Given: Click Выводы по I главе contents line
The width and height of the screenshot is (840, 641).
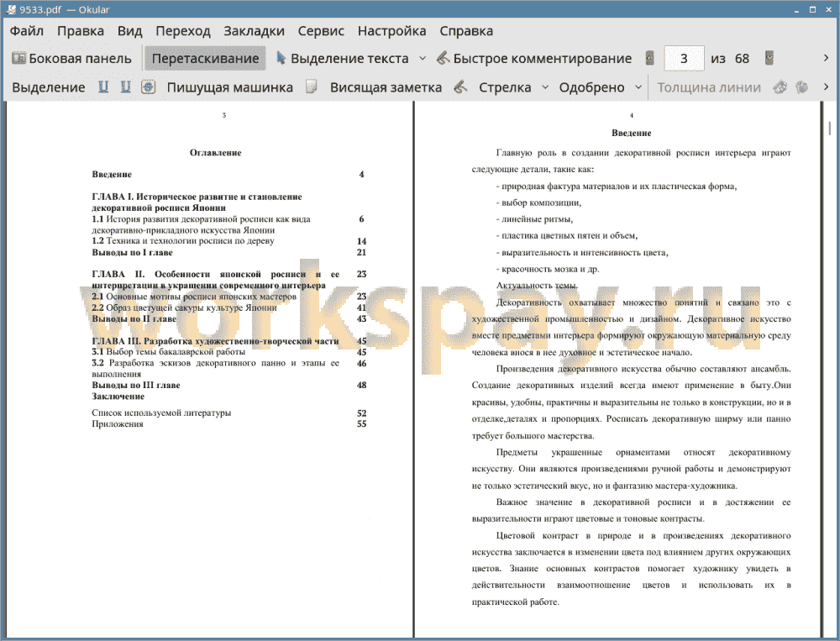Looking at the screenshot, I should click(x=132, y=252).
